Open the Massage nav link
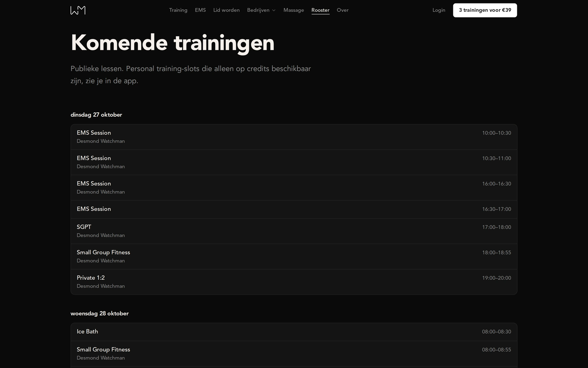Viewport: 588px width, 368px height. (294, 10)
